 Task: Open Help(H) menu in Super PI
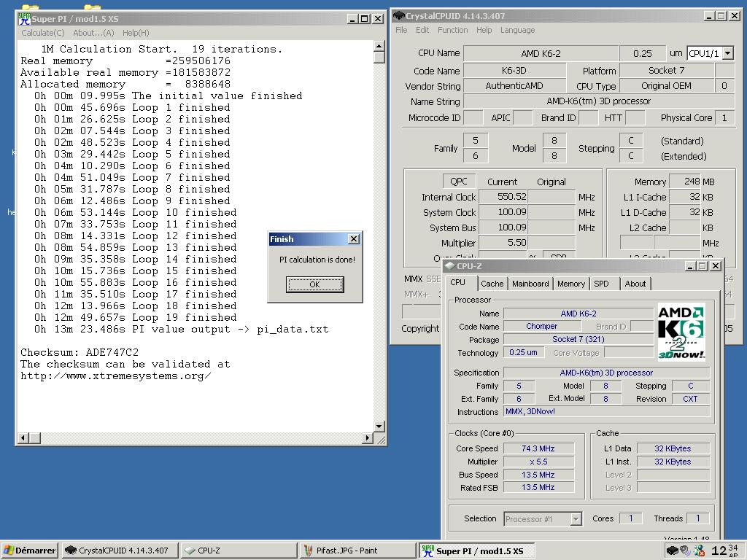(x=136, y=33)
